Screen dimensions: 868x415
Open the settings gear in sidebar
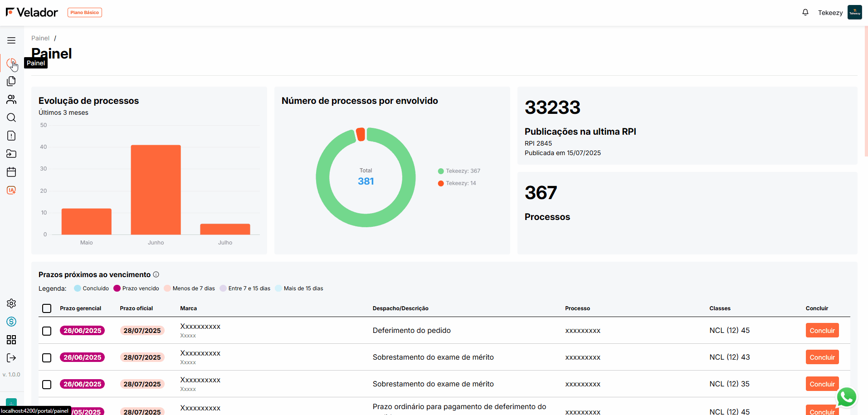coord(11,303)
